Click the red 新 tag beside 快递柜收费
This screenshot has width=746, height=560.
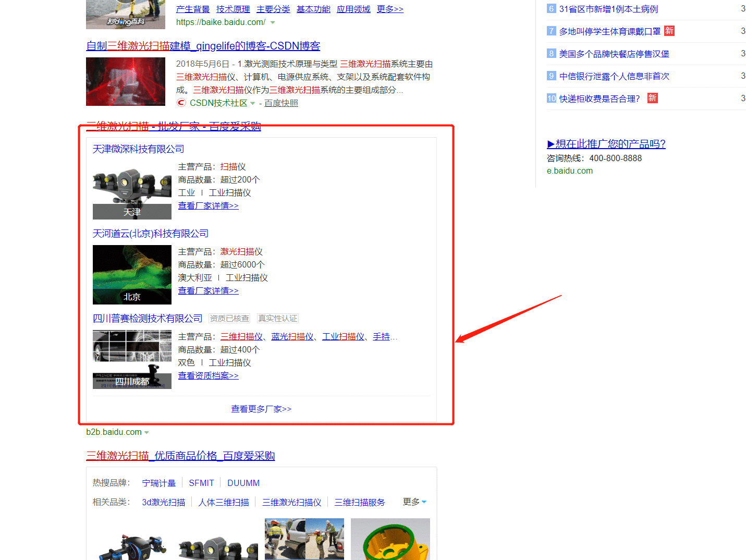click(652, 98)
